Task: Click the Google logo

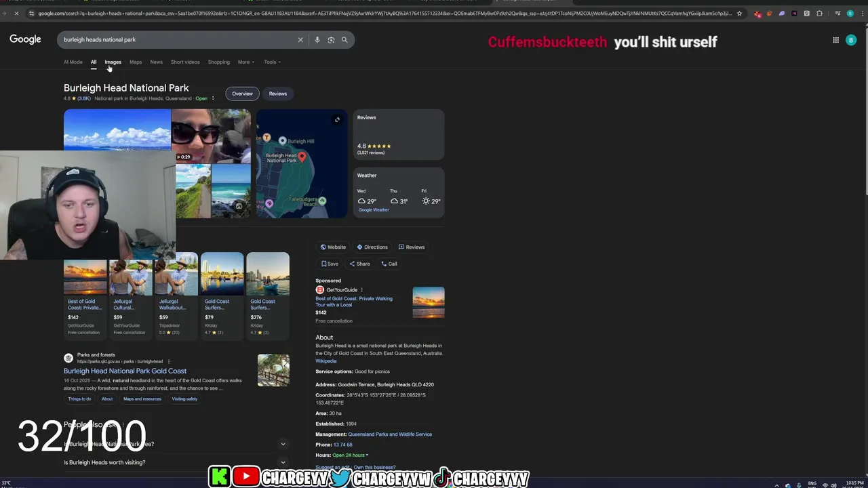Action: 25,39
